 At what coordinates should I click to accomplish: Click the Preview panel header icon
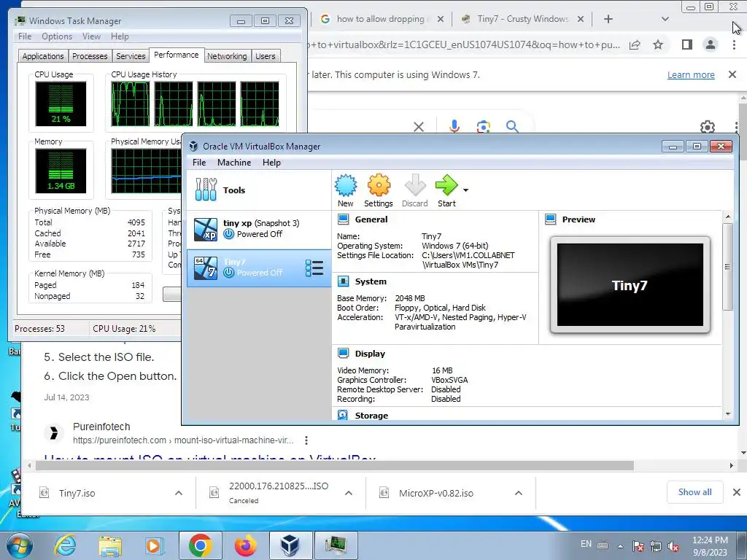tap(551, 219)
